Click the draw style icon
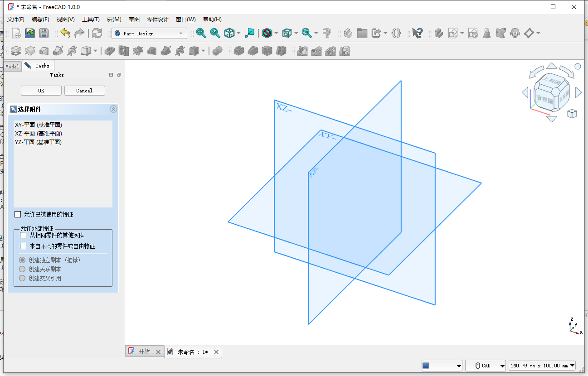The image size is (588, 376). click(x=267, y=33)
